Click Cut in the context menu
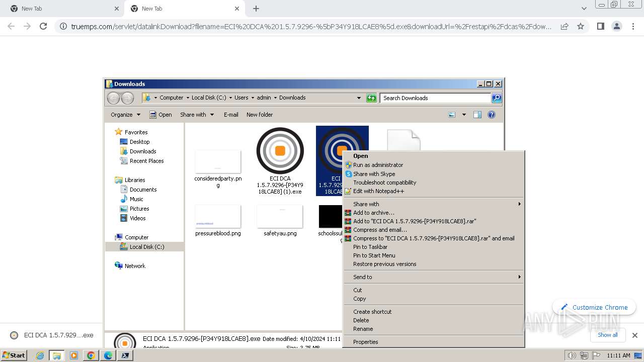644x362 pixels. pyautogui.click(x=357, y=290)
